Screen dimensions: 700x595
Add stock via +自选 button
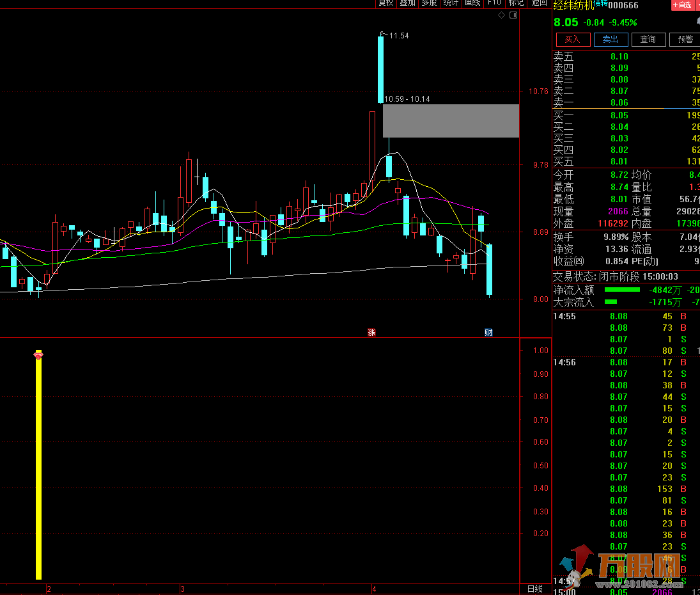pos(683,5)
